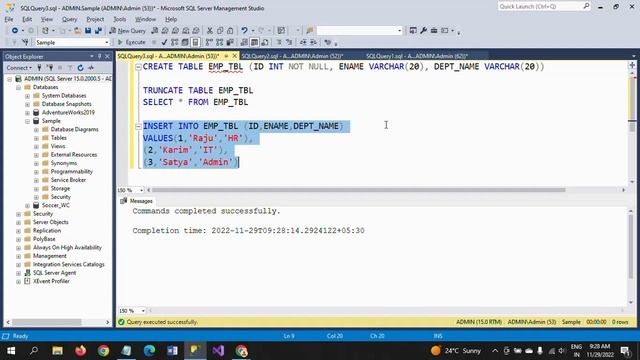Click the Comment Out Selected Lines icon
The width and height of the screenshot is (640, 360).
279,42
